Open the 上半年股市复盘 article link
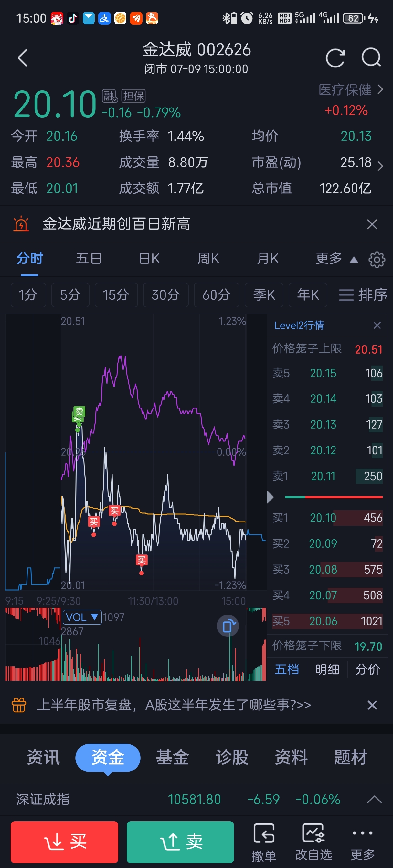Screen dimensions: 393x868 coord(174,705)
